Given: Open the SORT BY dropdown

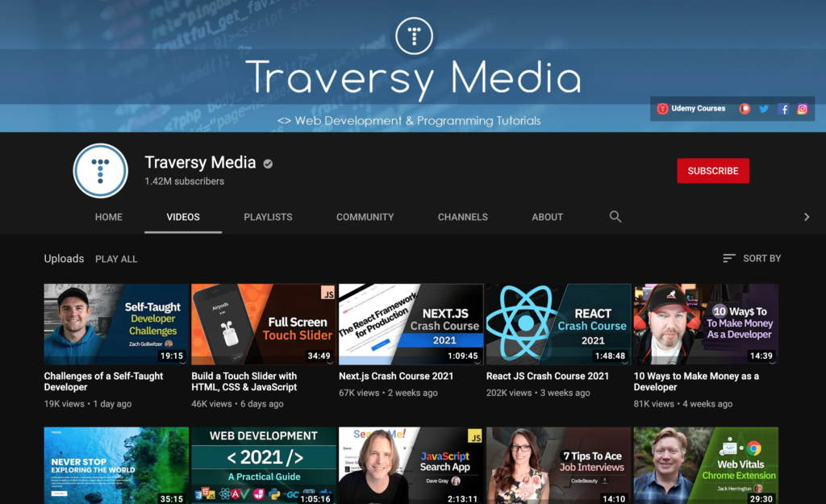Looking at the screenshot, I should [760, 258].
